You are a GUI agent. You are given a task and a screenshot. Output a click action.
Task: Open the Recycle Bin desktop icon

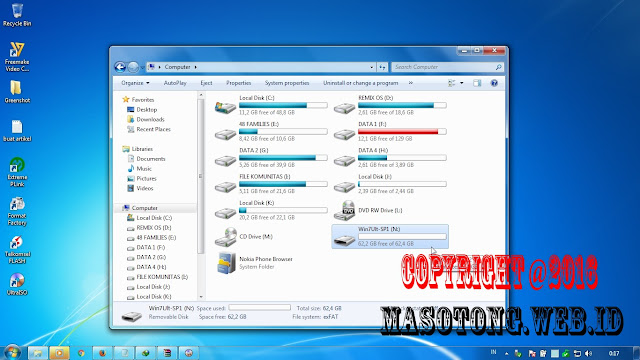[x=17, y=15]
